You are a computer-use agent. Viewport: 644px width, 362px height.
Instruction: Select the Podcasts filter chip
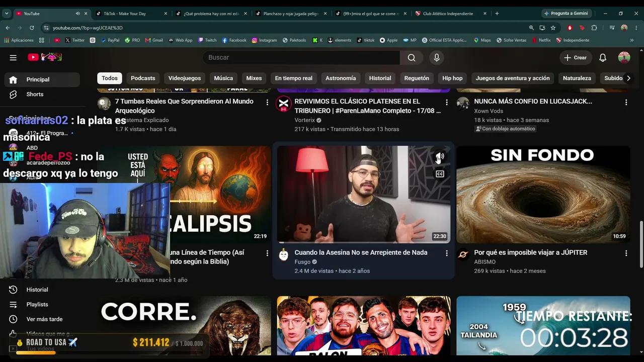click(x=143, y=78)
